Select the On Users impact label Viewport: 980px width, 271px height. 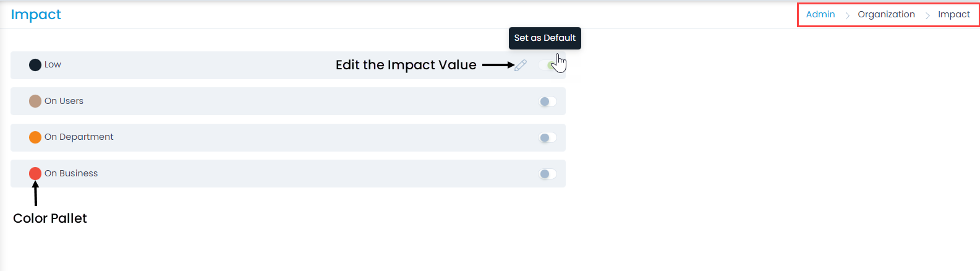[x=64, y=101]
